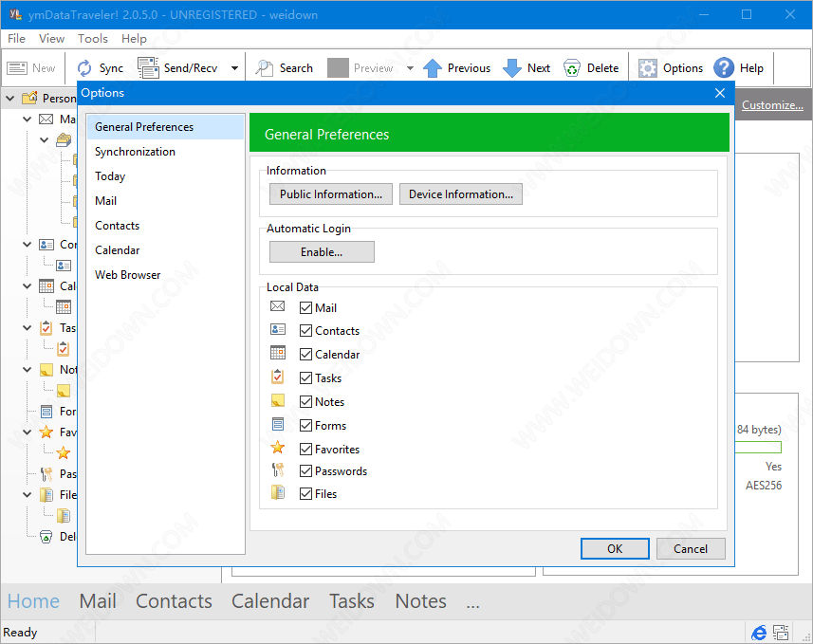Click the Sync toolbar icon
The image size is (813, 644).
(84, 68)
